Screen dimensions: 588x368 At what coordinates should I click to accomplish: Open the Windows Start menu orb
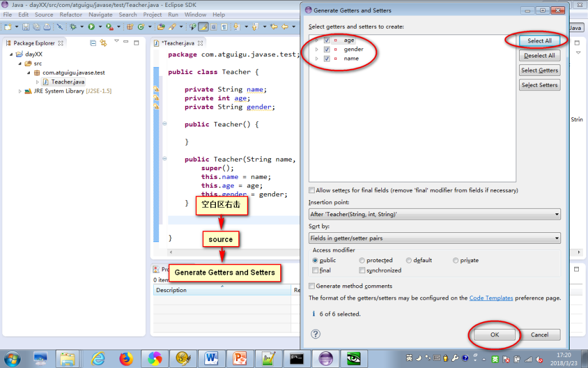[12, 359]
